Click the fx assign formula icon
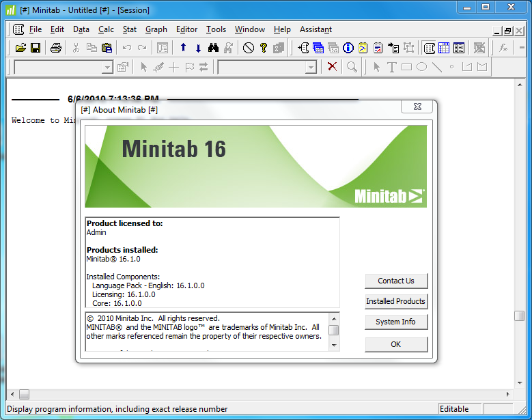 [x=504, y=48]
